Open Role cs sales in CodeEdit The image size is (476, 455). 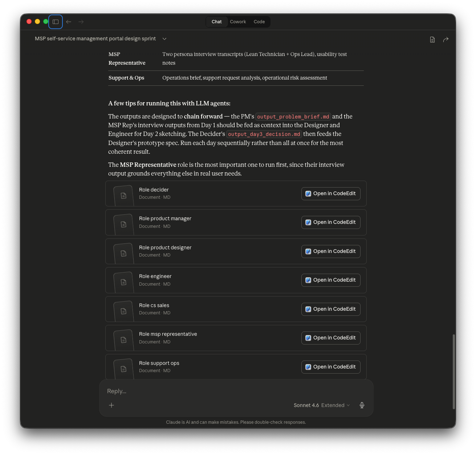coord(330,309)
